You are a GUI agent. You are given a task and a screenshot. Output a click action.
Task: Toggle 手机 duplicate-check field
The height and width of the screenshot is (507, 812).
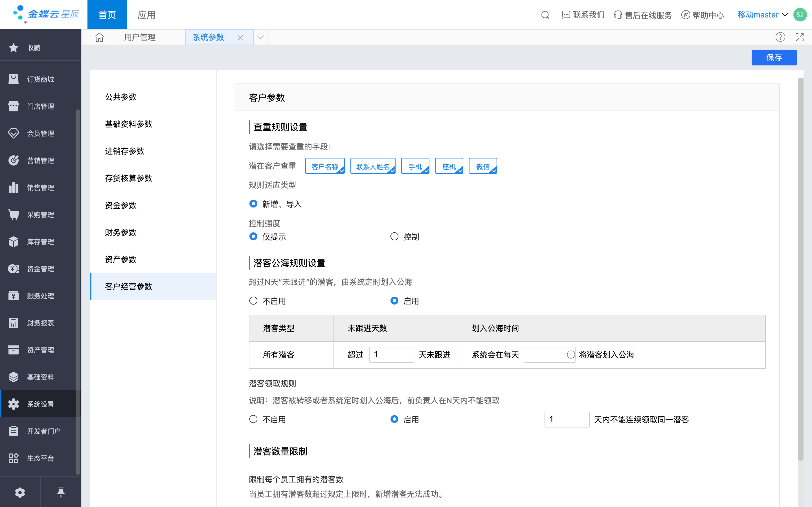(x=415, y=166)
